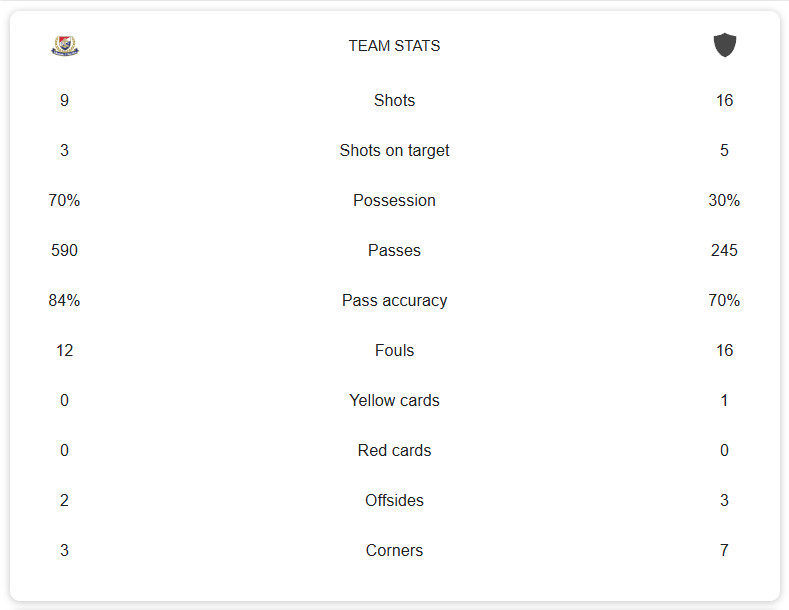Click the home team crest logo

click(x=65, y=45)
